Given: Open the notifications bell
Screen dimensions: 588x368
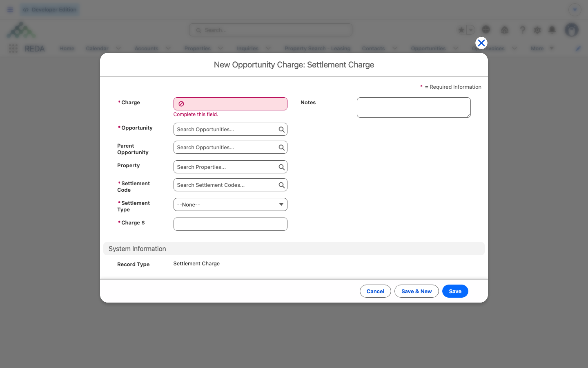Looking at the screenshot, I should (552, 30).
